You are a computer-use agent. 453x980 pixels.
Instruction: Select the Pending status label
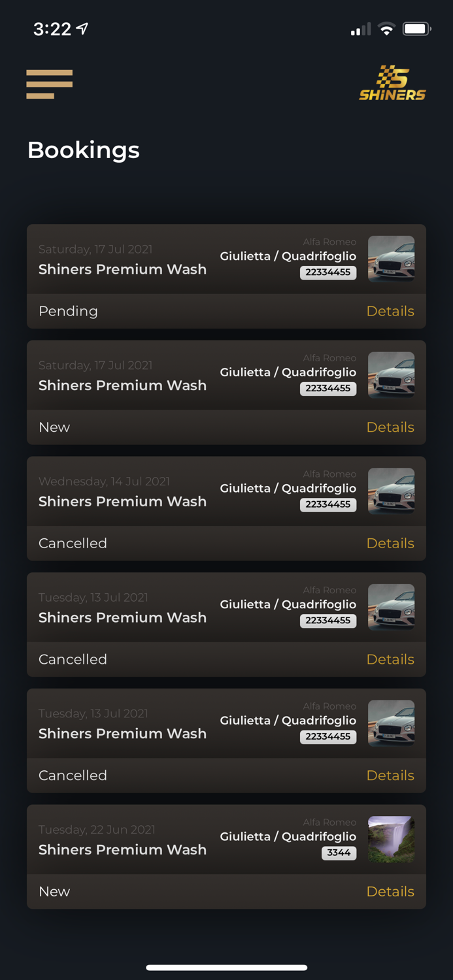(68, 311)
